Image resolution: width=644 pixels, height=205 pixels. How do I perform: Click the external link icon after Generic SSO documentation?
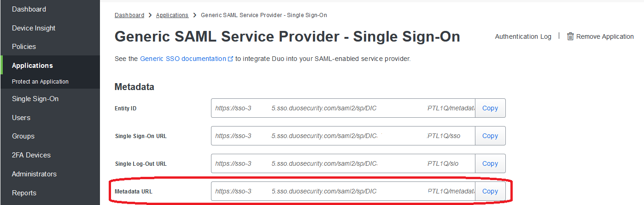(231, 59)
